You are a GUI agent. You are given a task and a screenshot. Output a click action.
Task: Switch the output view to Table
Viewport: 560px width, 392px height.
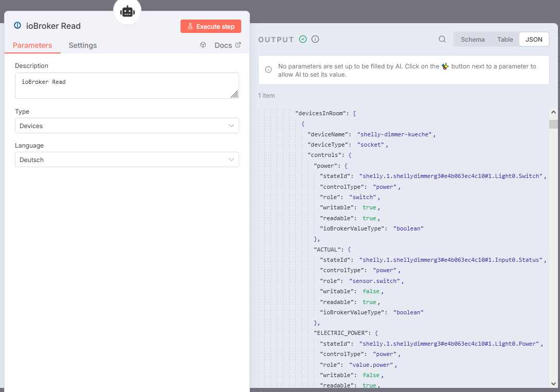pyautogui.click(x=505, y=39)
